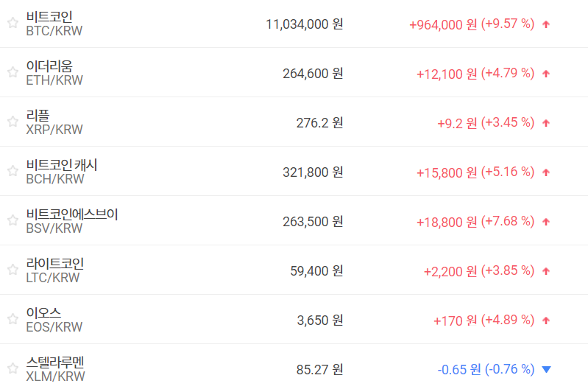Open the 비트코인 coin name link
Image resolution: width=588 pixels, height=392 pixels.
[49, 16]
